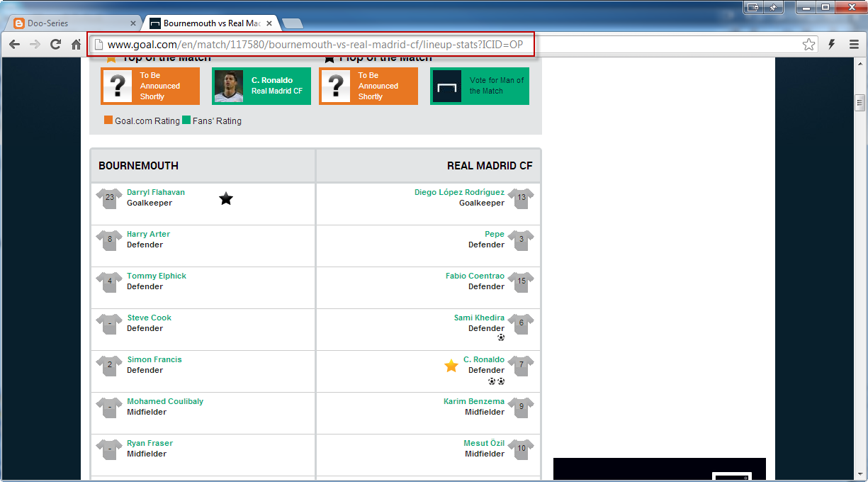Click the shirt icon beside Ryan Fraser
868x482 pixels.
tap(109, 449)
